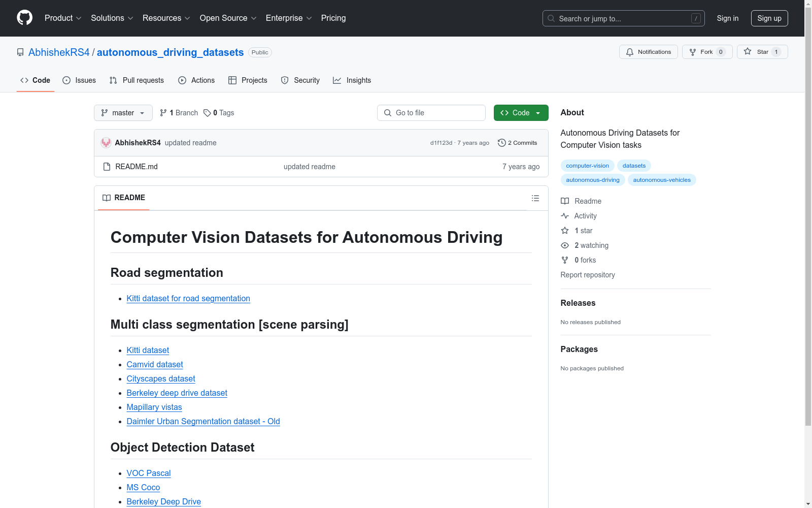
Task: Click the eye icon next to watching
Action: click(565, 245)
